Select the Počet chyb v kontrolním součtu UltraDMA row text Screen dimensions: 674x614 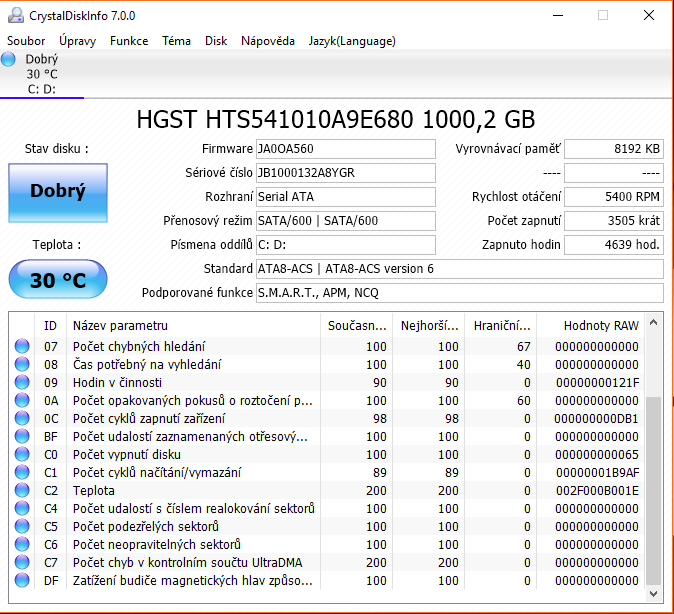click(187, 562)
